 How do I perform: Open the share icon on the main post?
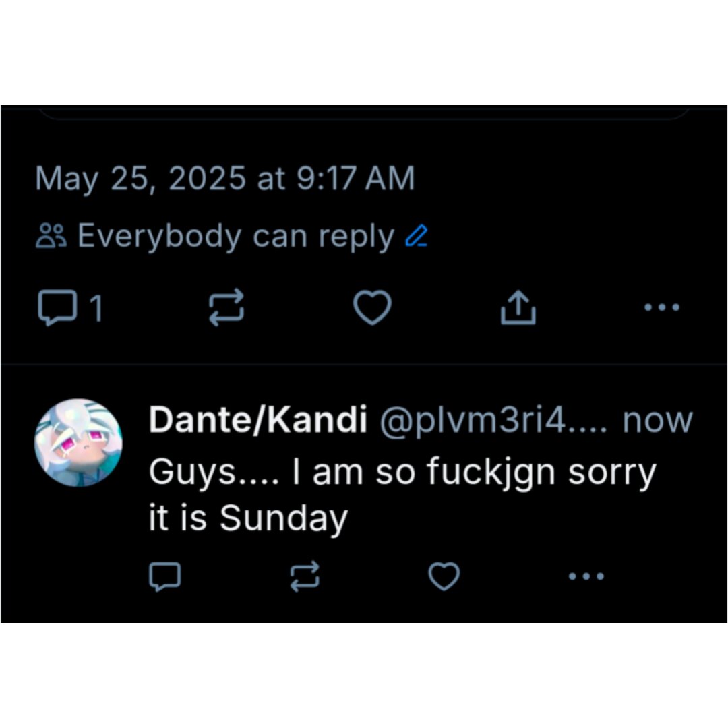pyautogui.click(x=518, y=307)
